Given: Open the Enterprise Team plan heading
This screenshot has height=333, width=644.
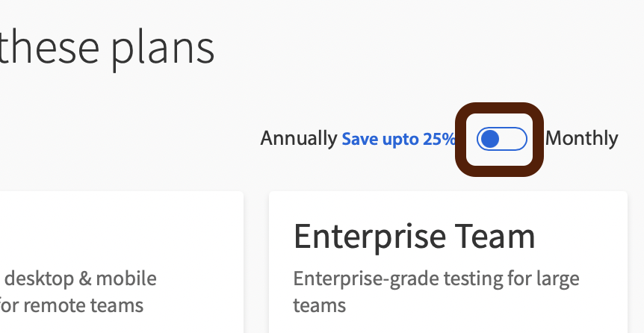Looking at the screenshot, I should pyautogui.click(x=414, y=236).
